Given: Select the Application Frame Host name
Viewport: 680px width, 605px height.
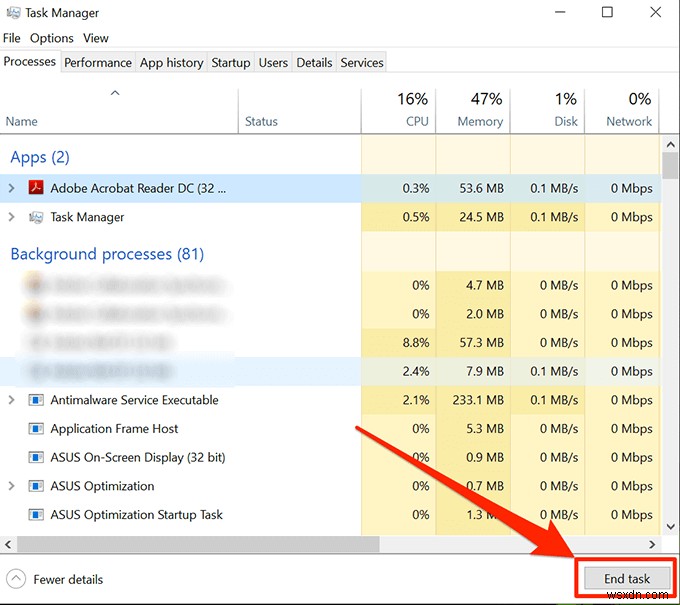Looking at the screenshot, I should 114,428.
